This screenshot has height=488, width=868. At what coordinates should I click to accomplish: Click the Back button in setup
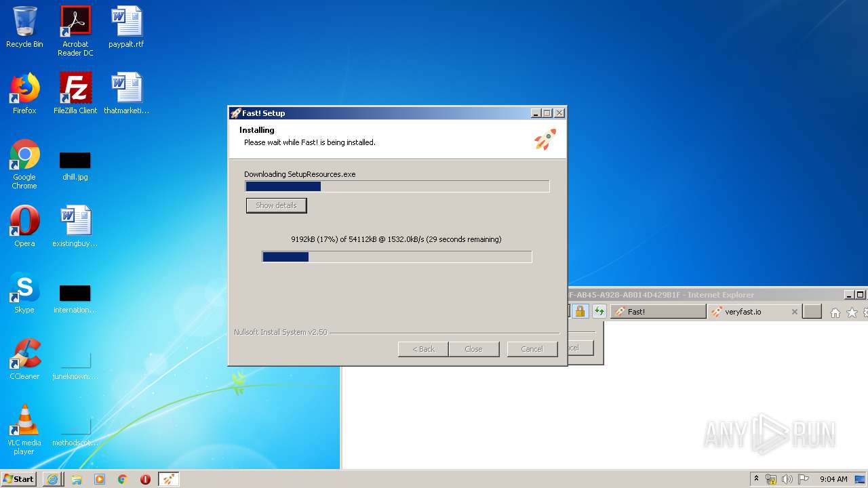click(423, 349)
